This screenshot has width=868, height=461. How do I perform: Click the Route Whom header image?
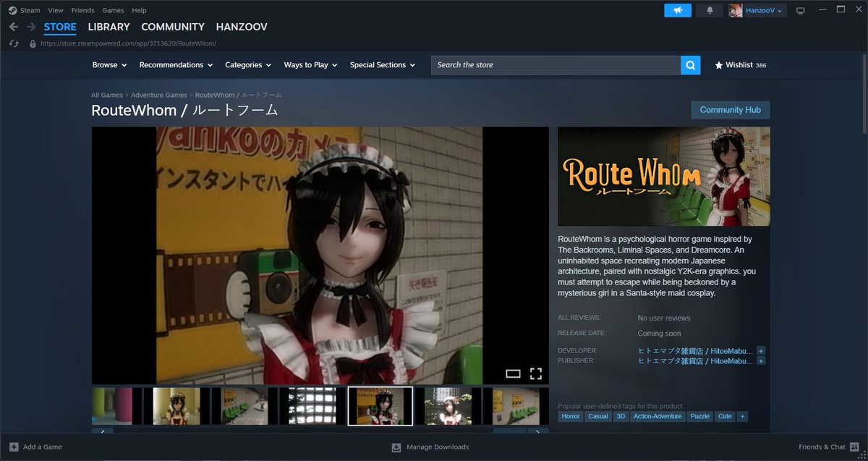[664, 177]
